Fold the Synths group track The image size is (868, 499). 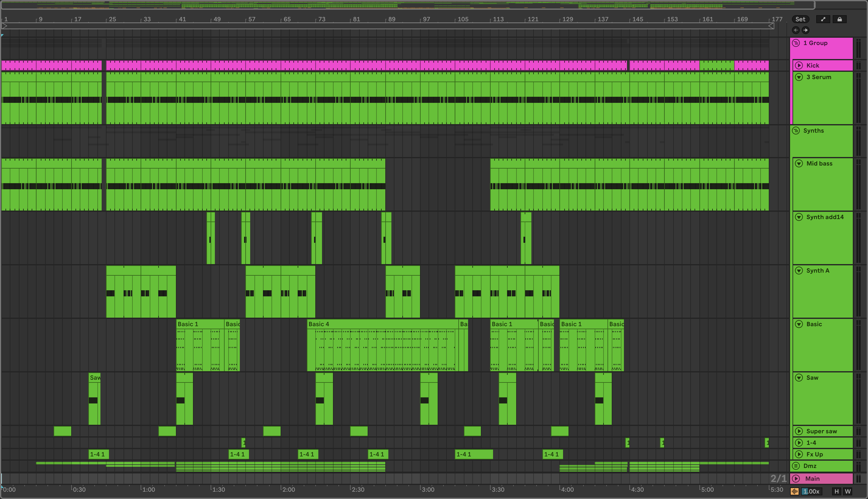click(x=796, y=131)
